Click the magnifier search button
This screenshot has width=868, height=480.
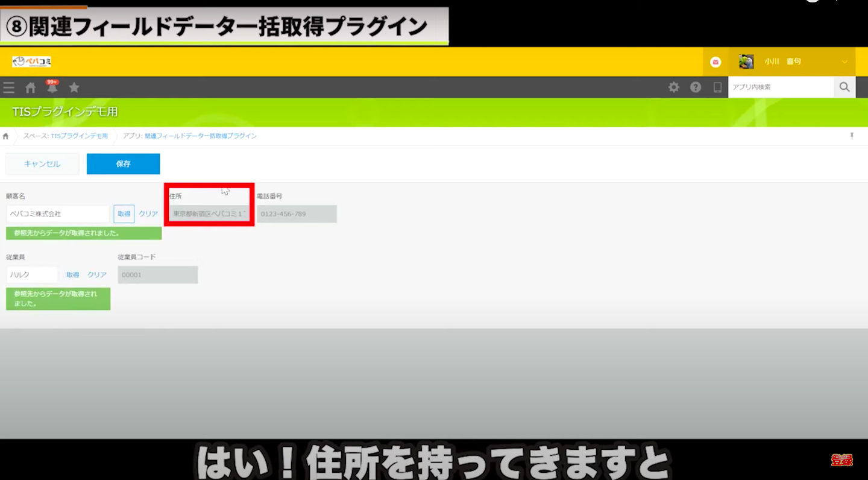844,87
